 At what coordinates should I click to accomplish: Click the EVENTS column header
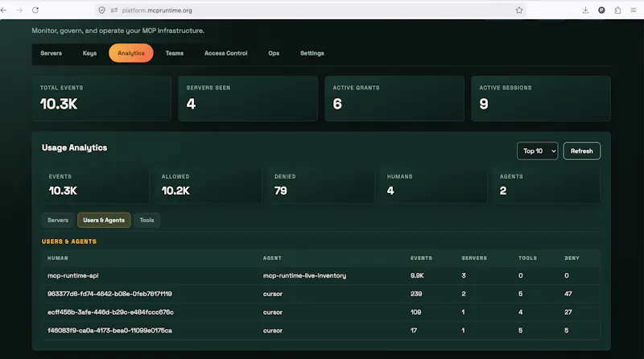[x=421, y=258]
